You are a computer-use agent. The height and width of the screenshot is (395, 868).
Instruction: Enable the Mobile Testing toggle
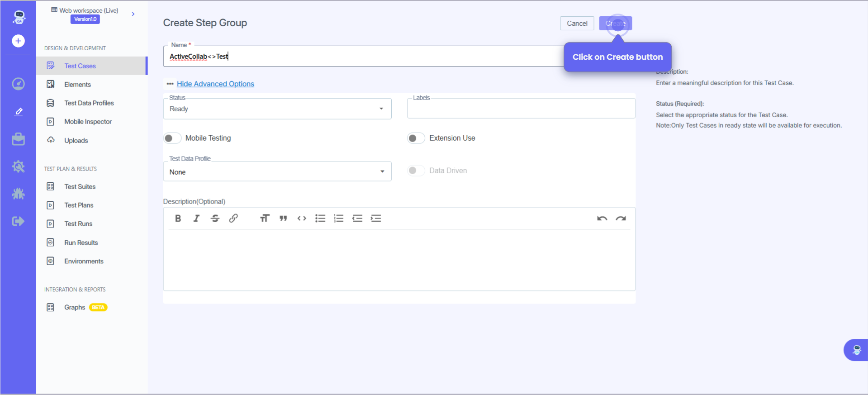click(172, 138)
